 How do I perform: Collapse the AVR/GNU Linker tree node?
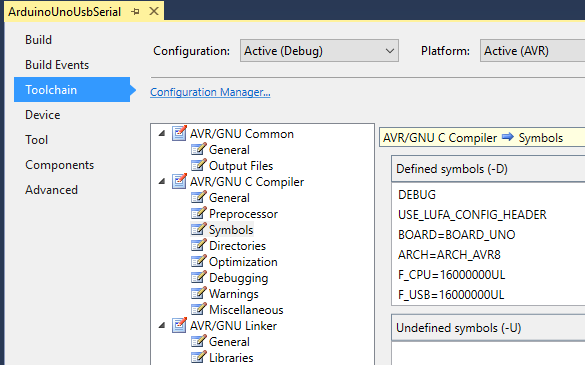pyautogui.click(x=162, y=325)
